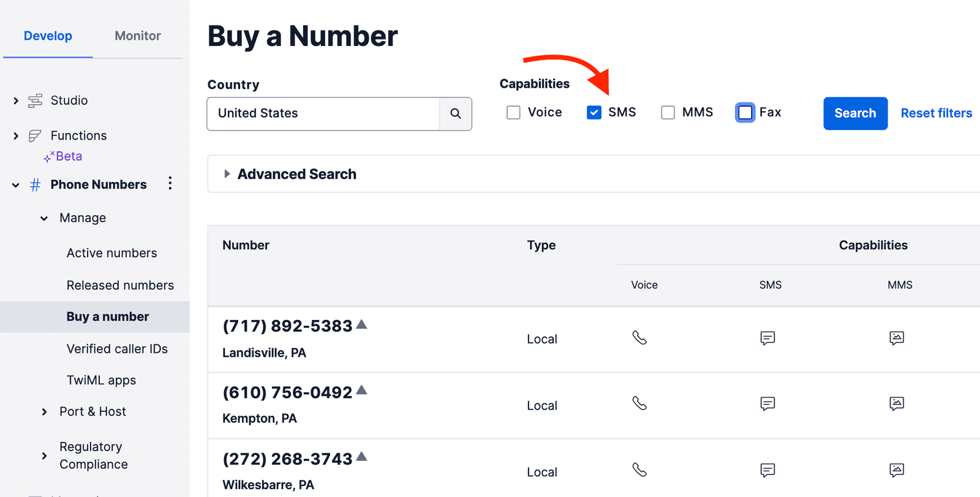
Task: Click the magnifier icon in the Country field
Action: click(x=456, y=113)
